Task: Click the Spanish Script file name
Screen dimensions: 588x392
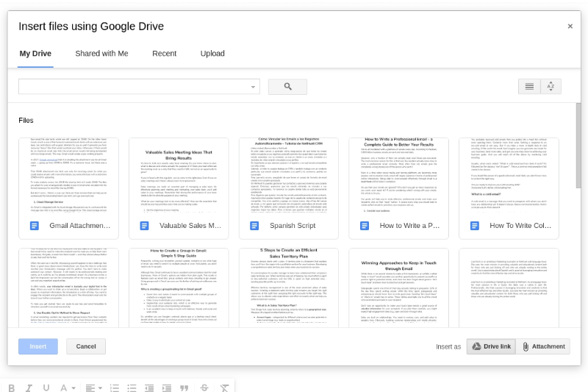Action: (x=293, y=226)
